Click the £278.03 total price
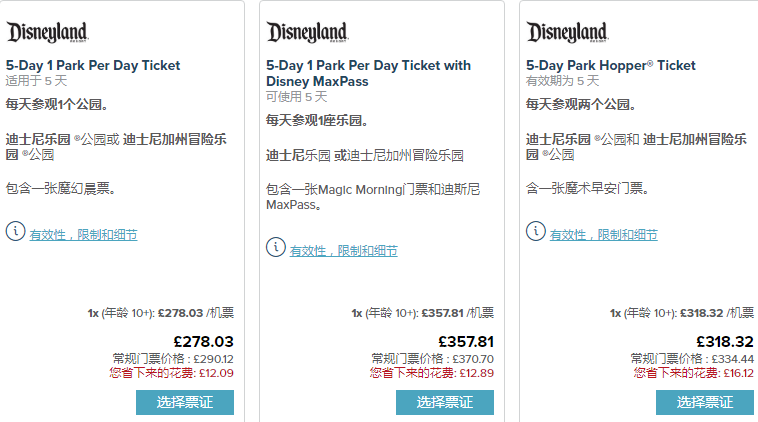The width and height of the screenshot is (758, 422). (x=203, y=341)
